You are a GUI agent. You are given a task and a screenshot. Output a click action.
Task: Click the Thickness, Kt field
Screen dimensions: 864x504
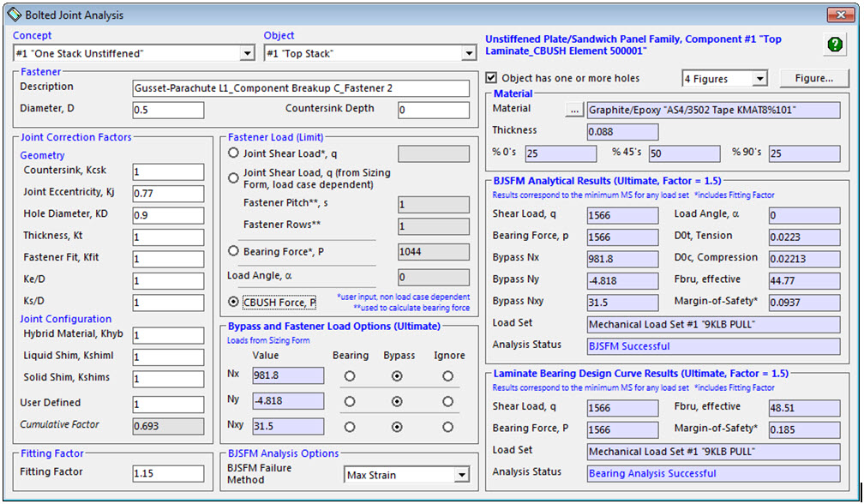coord(168,237)
